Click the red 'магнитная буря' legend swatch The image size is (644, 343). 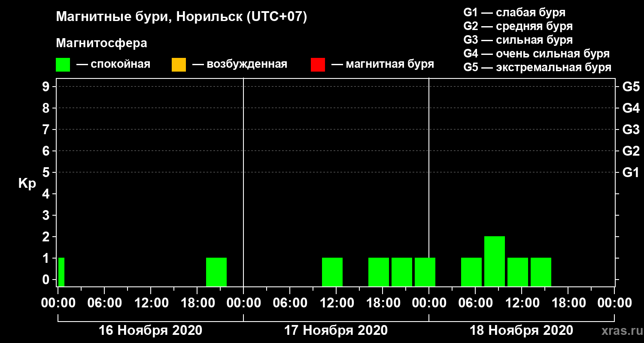(x=318, y=65)
